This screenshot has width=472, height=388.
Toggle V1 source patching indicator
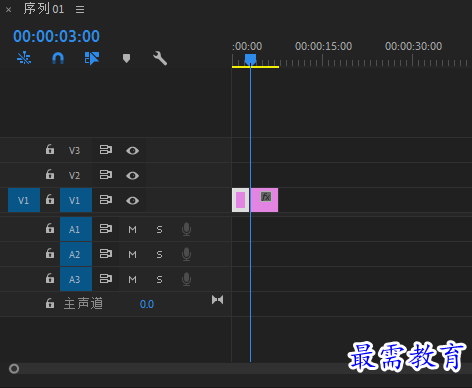(x=24, y=200)
